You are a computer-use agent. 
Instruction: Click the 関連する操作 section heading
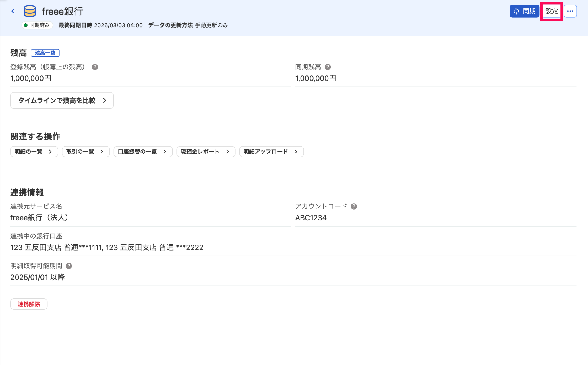(x=35, y=136)
